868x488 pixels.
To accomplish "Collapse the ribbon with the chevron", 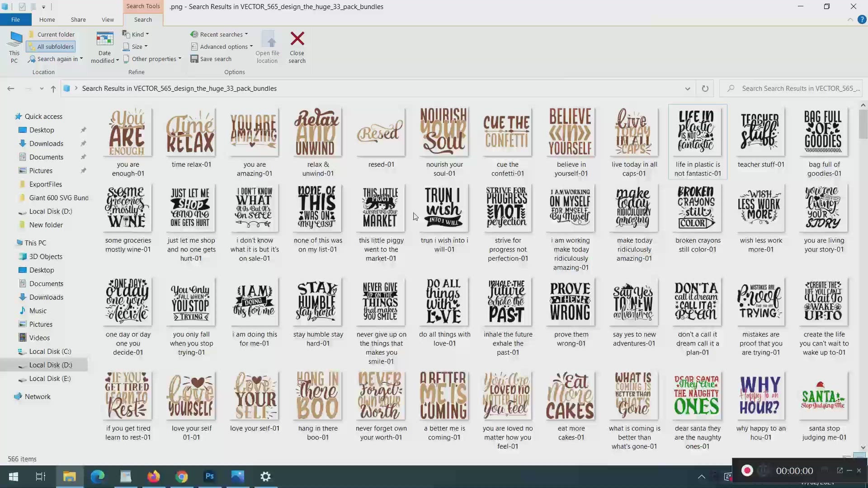I will point(850,19).
